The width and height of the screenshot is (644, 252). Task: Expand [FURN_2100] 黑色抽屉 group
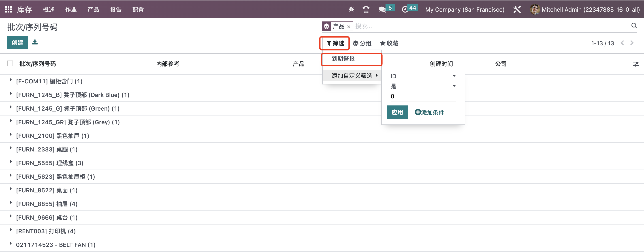[x=11, y=134]
